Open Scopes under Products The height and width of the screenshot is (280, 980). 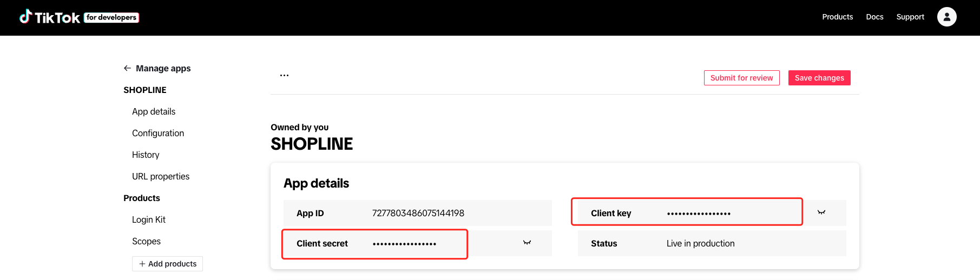(146, 241)
